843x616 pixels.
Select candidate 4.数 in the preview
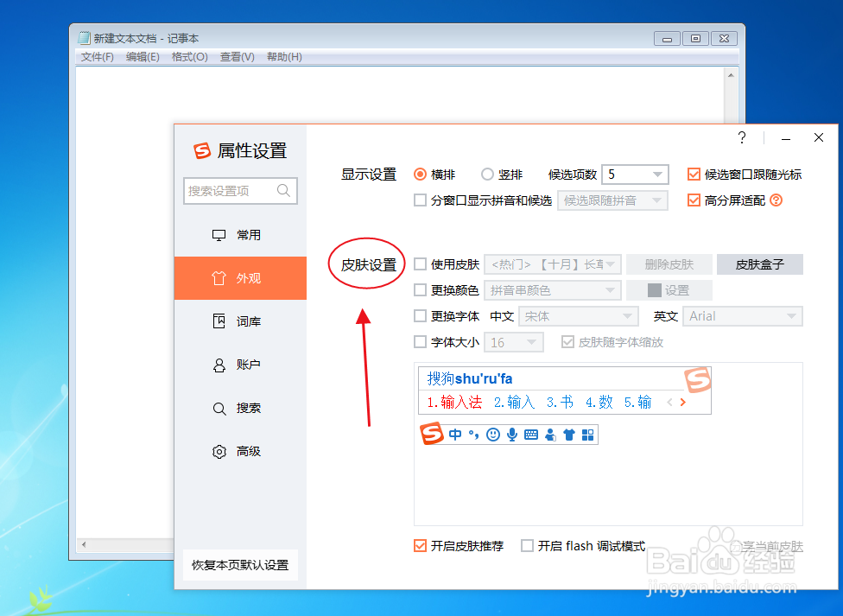click(x=599, y=402)
